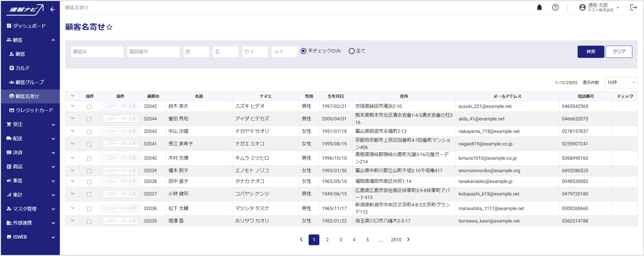Collapse sidebar with back arrow icon
Screen dimensions: 644x256
52,9
